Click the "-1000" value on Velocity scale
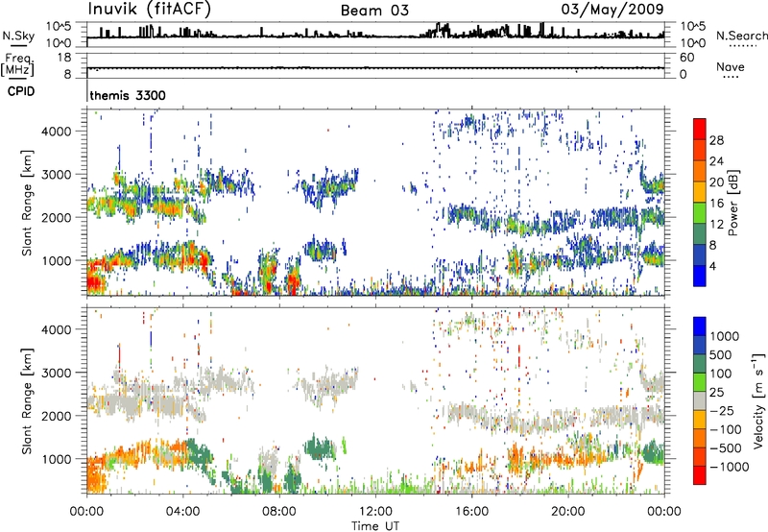Screen dimensions: 768x532 [x=730, y=467]
